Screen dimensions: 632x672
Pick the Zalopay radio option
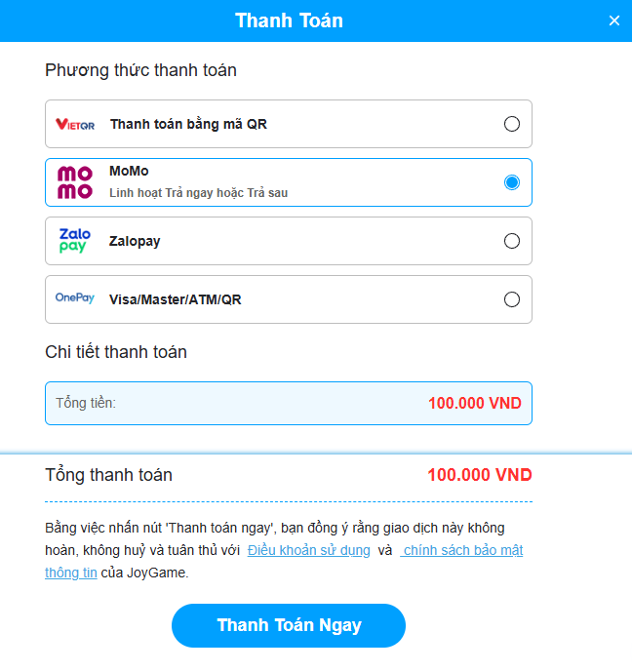point(512,241)
